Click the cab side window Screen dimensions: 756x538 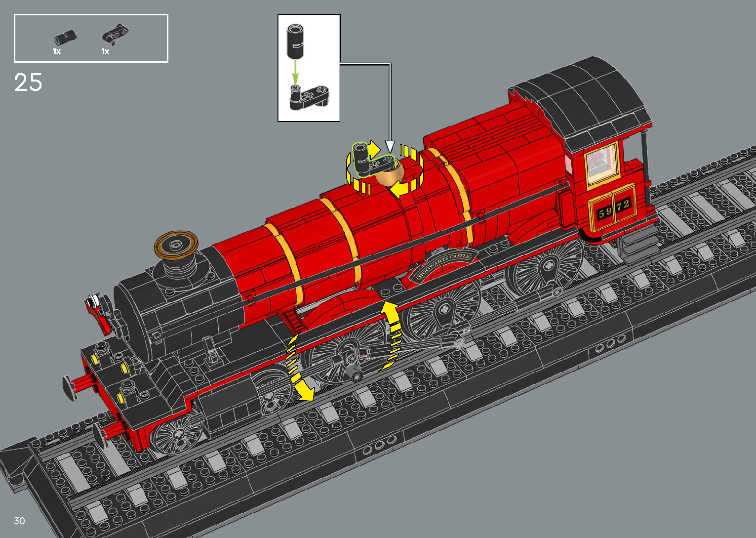tap(602, 163)
